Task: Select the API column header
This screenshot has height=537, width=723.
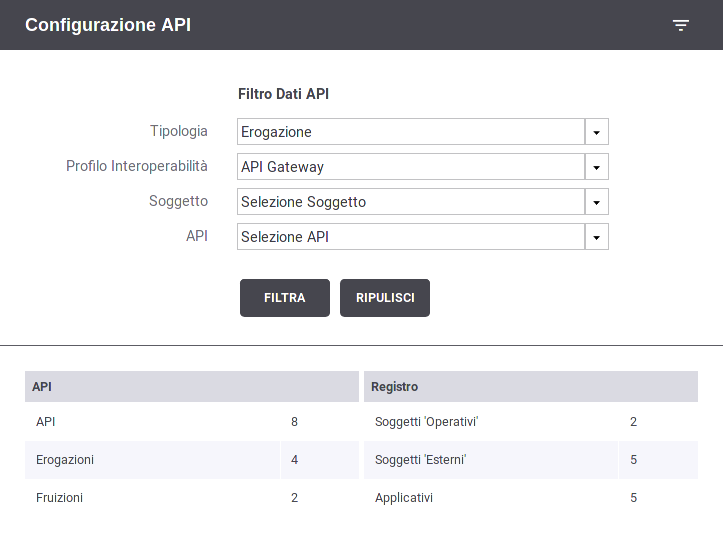Action: [x=192, y=386]
